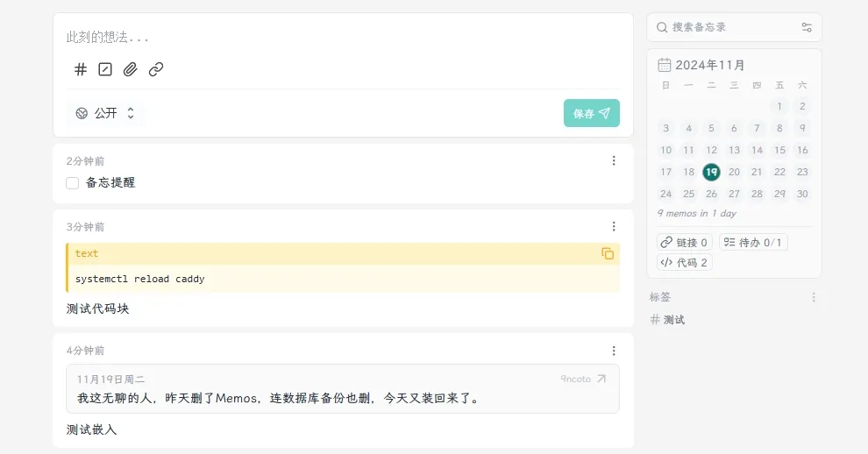Screen dimensions: 868x454
Task: Click the calendar icon next to 2024年11月
Action: pyautogui.click(x=665, y=65)
